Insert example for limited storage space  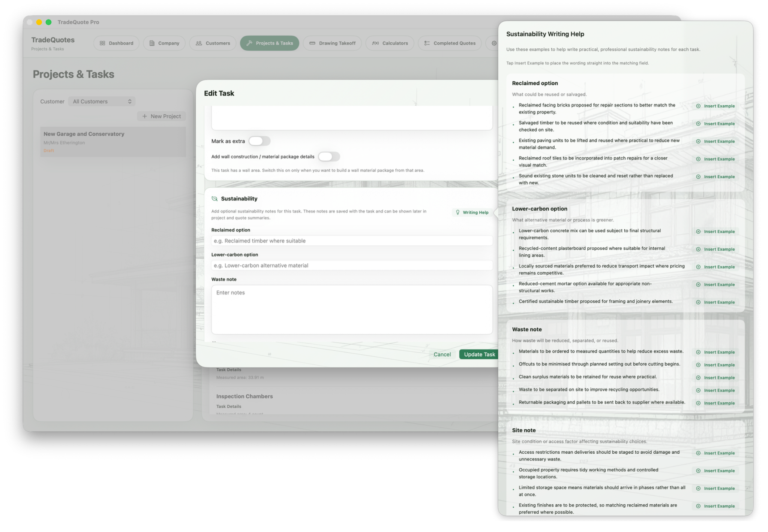coord(715,488)
